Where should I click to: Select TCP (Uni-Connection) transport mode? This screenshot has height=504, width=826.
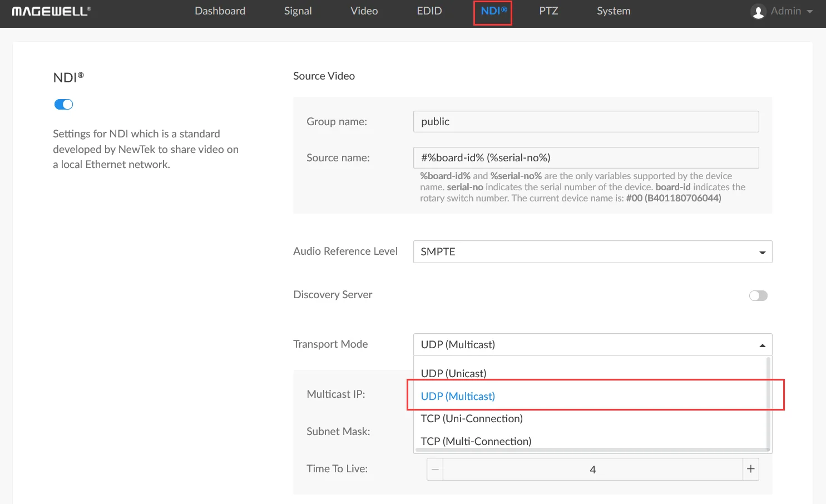(x=590, y=418)
